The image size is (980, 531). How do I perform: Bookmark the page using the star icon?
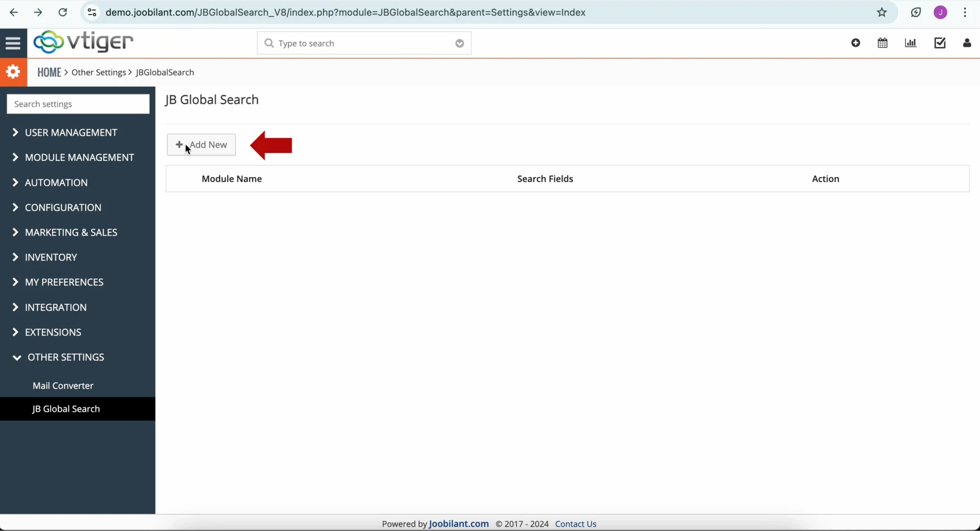pyautogui.click(x=882, y=12)
